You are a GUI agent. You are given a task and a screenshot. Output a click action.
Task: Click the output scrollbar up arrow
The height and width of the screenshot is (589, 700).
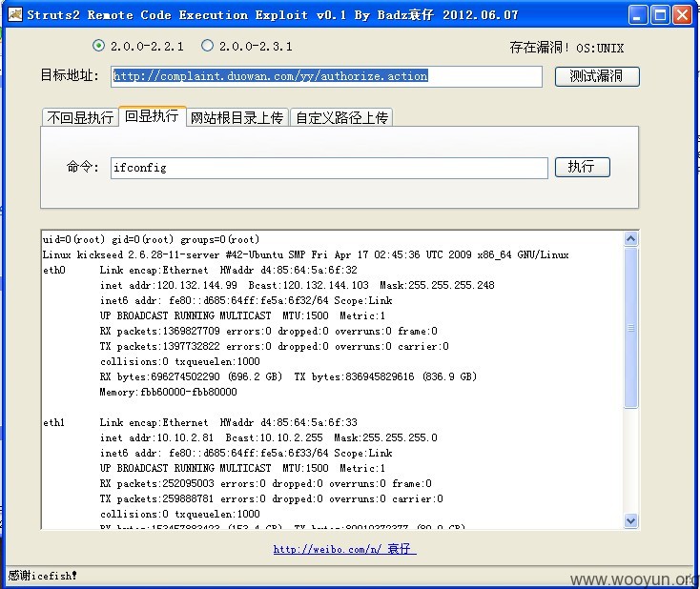[630, 238]
